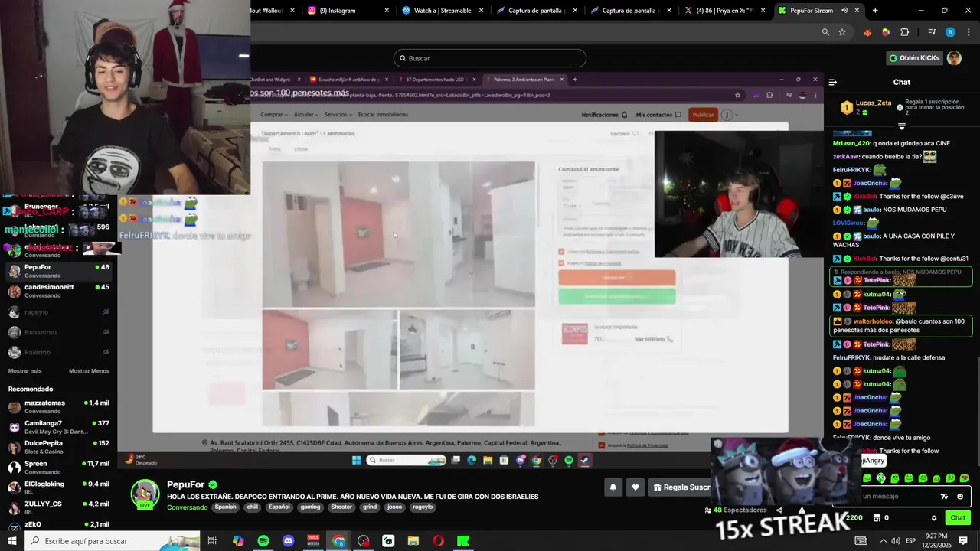The image size is (980, 551).
Task: Click the zoom magnifier in address bar
Action: tap(825, 32)
